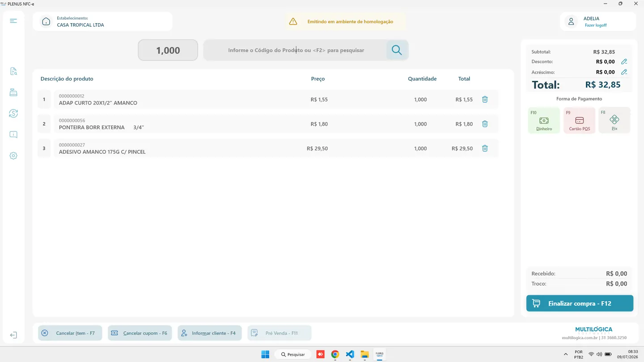Screen dimensions: 644x362
Task: Click Cancelar Item - F7 button
Action: pyautogui.click(x=70, y=333)
